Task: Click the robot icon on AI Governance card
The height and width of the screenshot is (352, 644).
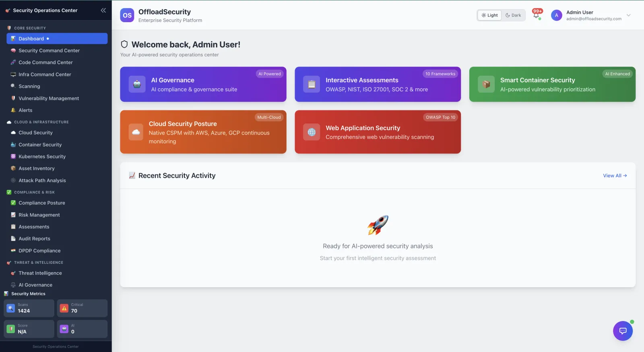Action: click(137, 84)
